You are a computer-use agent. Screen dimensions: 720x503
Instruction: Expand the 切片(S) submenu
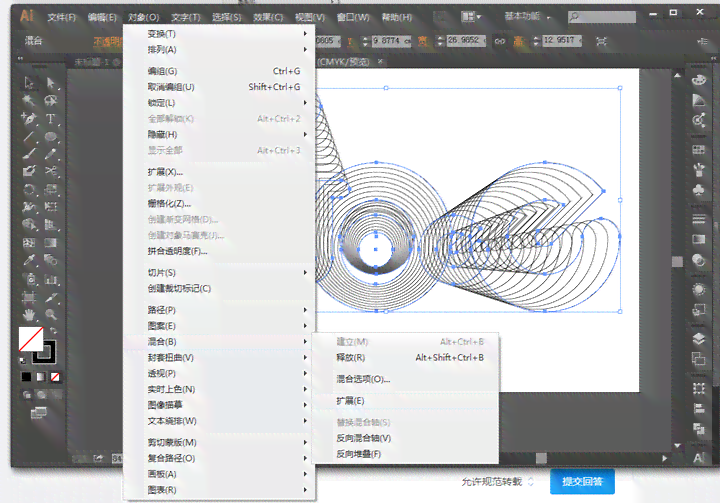219,273
